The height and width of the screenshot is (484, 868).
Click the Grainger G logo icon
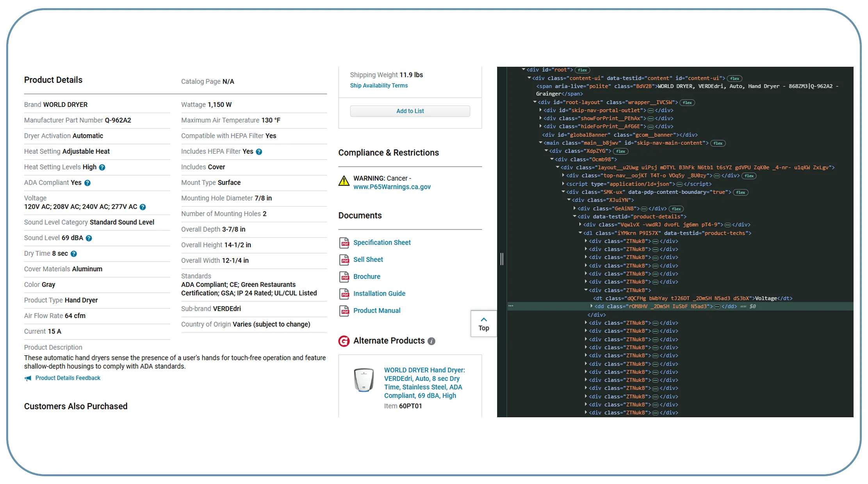344,341
